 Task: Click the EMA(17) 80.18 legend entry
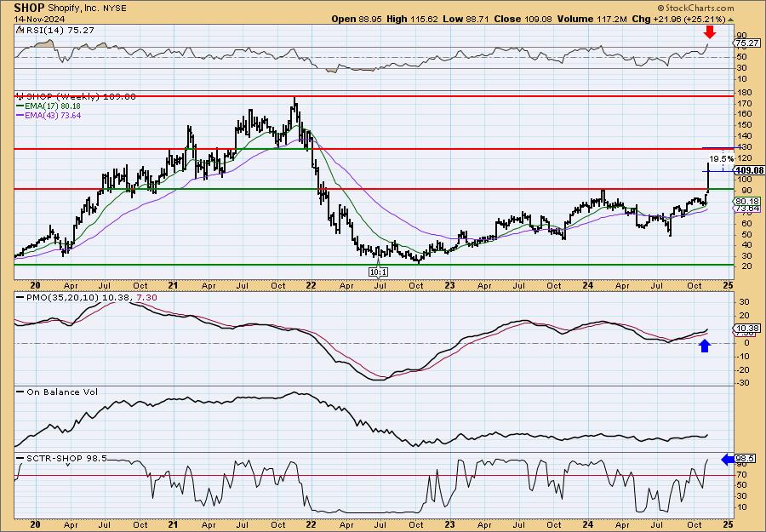click(53, 106)
